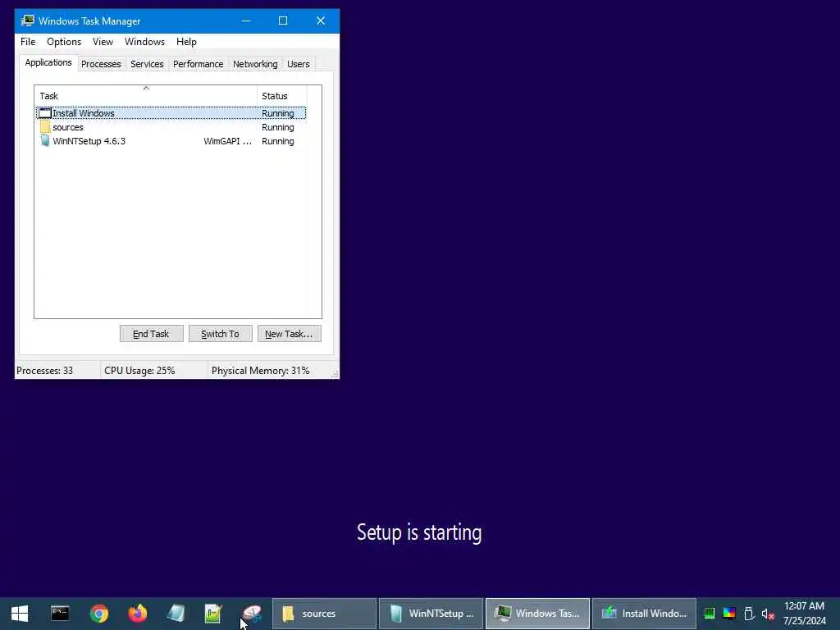Switch to the Services tab

[147, 64]
